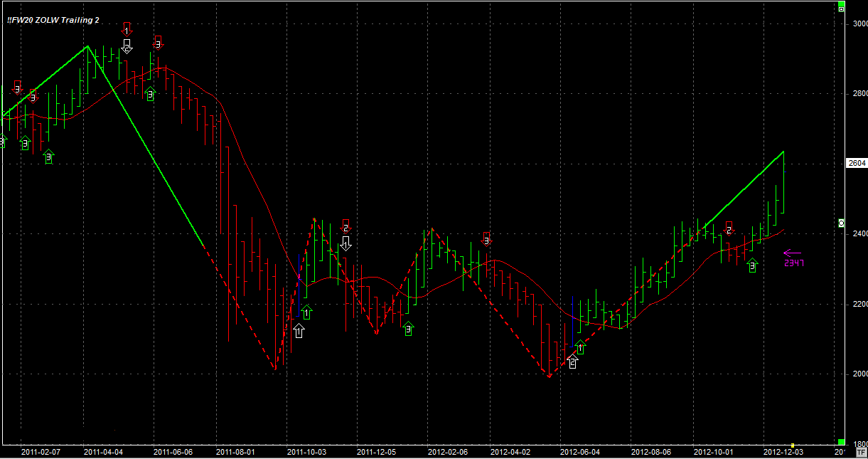This screenshot has width=868, height=459.
Task: Click red down arrow 3 near 2012-04-02
Action: pos(487,238)
